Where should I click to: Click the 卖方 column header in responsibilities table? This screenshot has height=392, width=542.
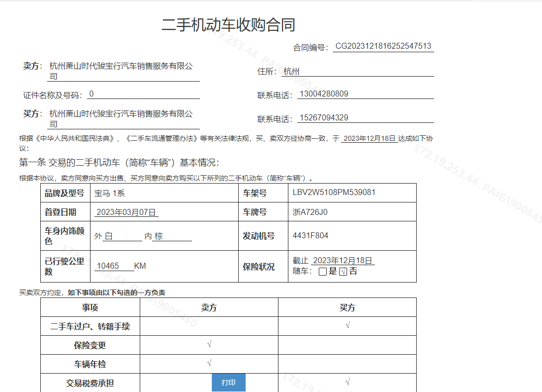click(x=209, y=307)
